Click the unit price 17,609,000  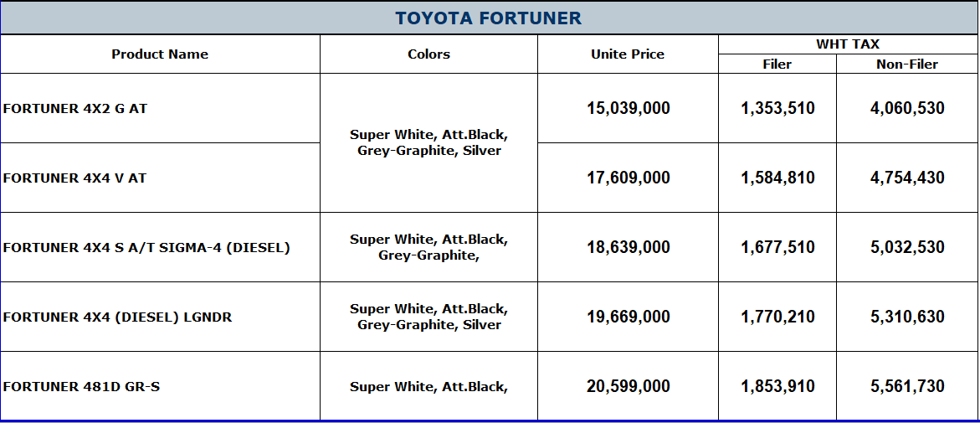click(x=628, y=178)
